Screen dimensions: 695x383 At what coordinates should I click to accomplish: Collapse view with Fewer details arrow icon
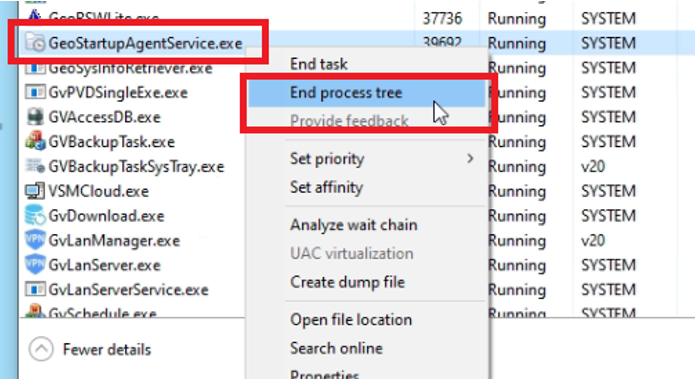click(41, 349)
